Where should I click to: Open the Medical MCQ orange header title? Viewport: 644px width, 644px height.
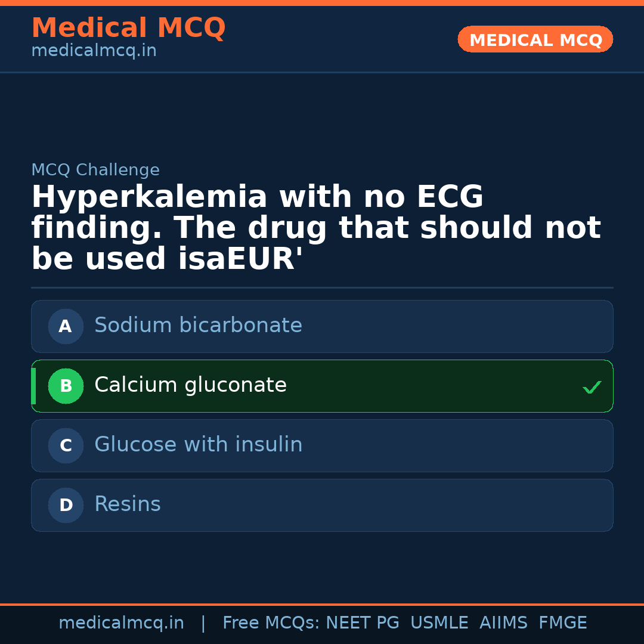point(128,28)
